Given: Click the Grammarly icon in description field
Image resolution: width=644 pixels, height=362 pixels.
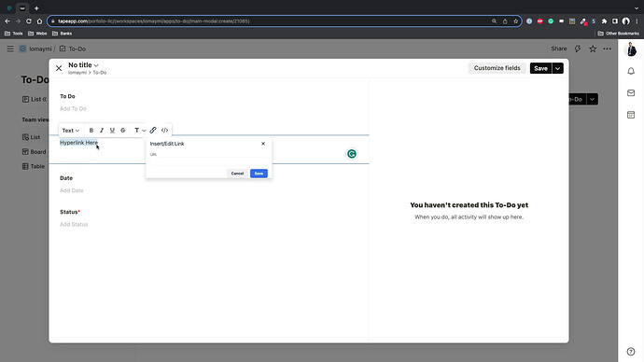Looking at the screenshot, I should (352, 154).
